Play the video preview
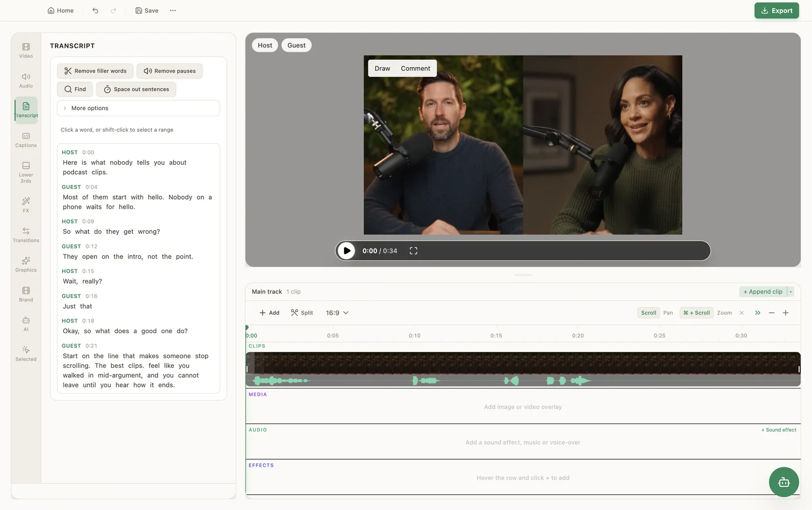 [347, 251]
